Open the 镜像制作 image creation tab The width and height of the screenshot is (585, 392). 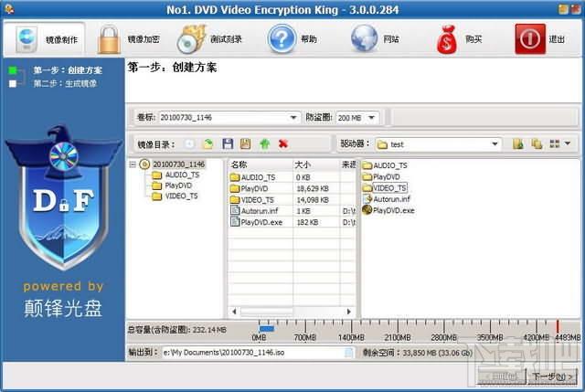coord(45,39)
